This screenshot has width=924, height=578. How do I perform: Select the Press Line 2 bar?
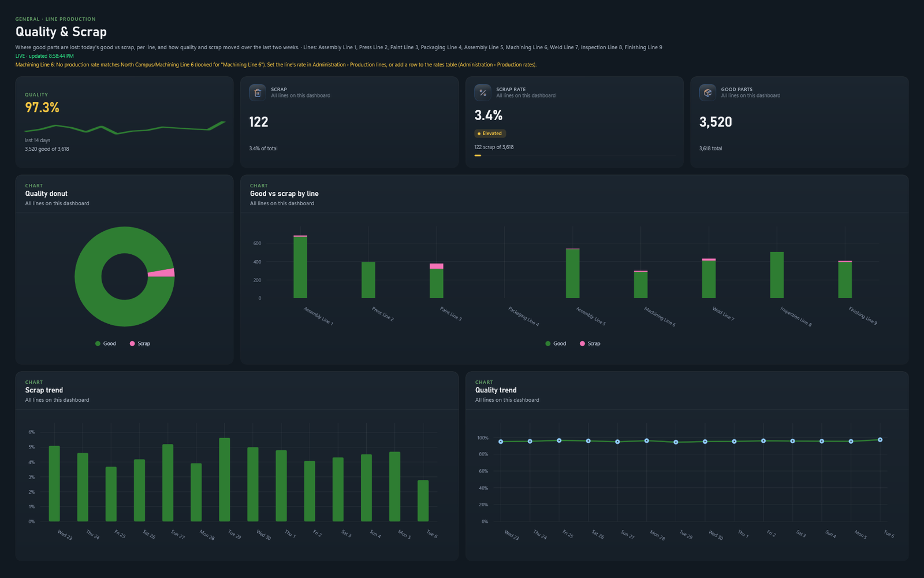(x=368, y=280)
